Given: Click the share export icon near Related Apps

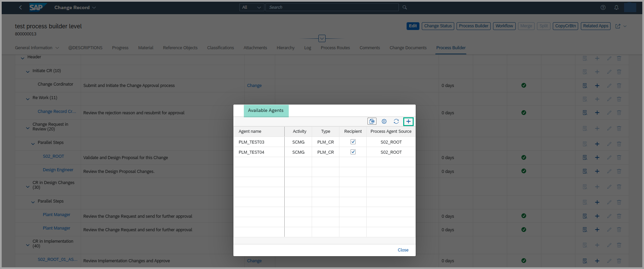Looking at the screenshot, I should pyautogui.click(x=618, y=26).
